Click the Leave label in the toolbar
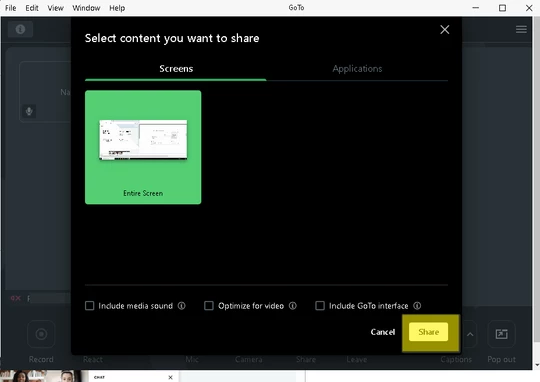Viewport: 540px width, 382px height. click(356, 359)
